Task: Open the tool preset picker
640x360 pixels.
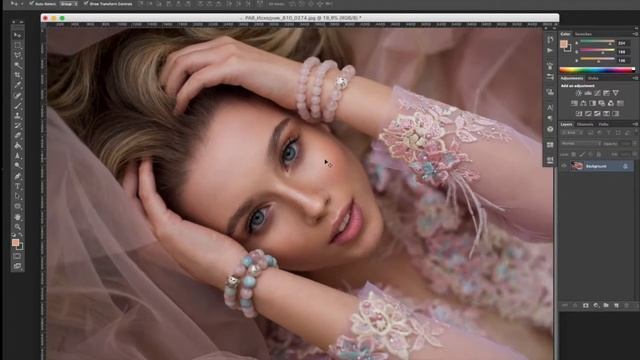Action: [x=16, y=3]
